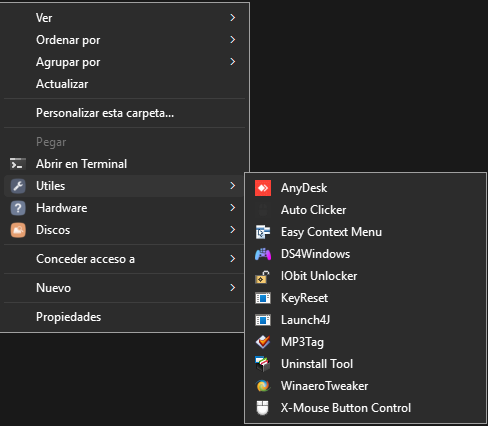The image size is (488, 426).
Task: Click the DS4Windows gamepad icon
Action: click(263, 254)
